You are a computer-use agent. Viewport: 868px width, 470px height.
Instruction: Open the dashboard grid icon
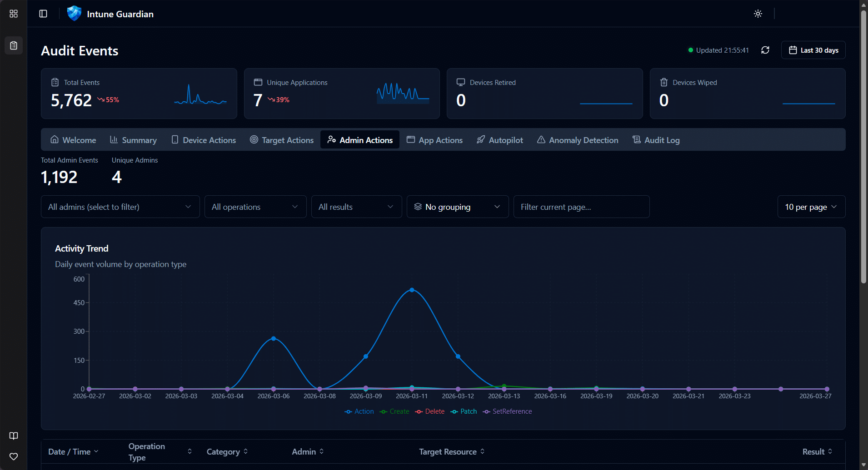[14, 14]
